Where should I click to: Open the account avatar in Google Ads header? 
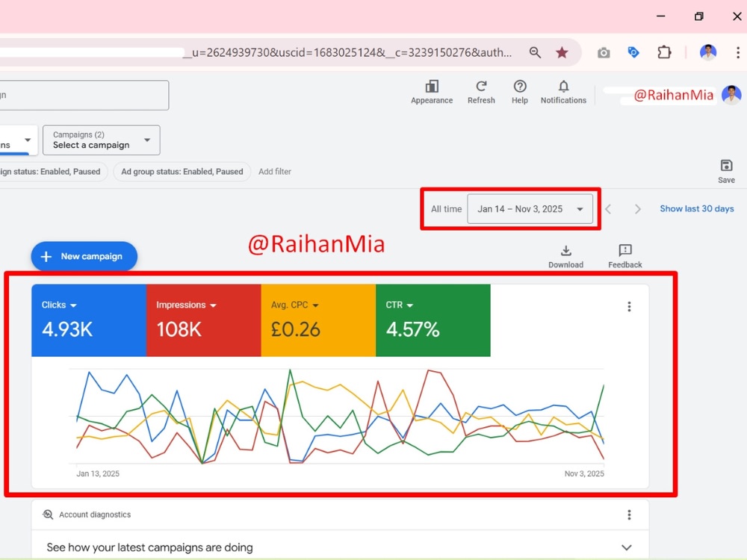coord(731,95)
